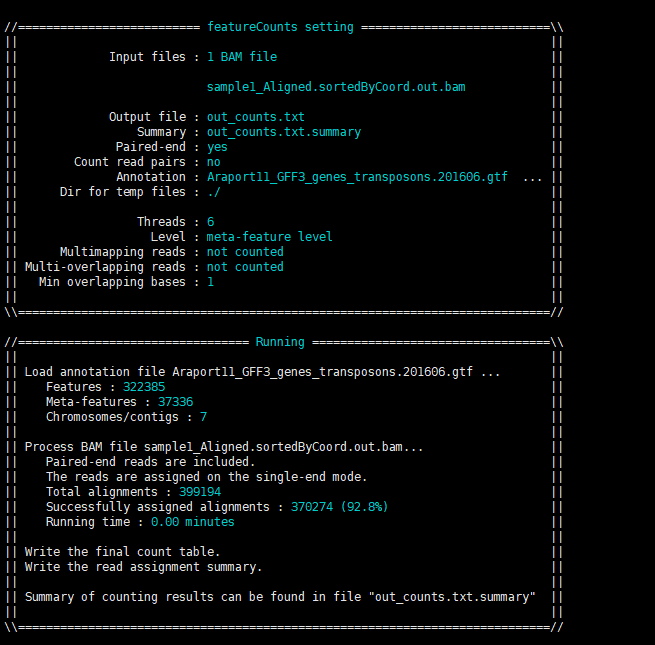655x645 pixels.
Task: Click the temp files directory value ./
Action: tap(213, 192)
